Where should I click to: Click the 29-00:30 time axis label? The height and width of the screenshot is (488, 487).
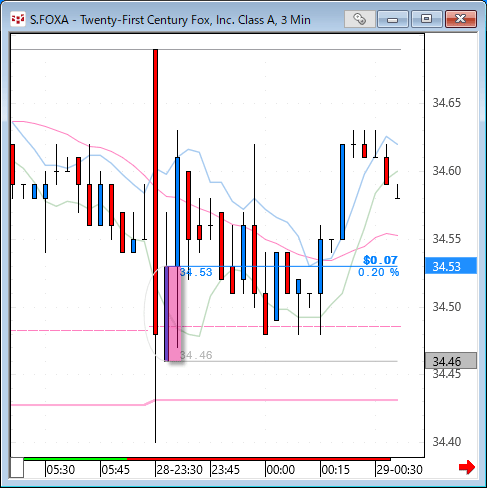point(399,470)
